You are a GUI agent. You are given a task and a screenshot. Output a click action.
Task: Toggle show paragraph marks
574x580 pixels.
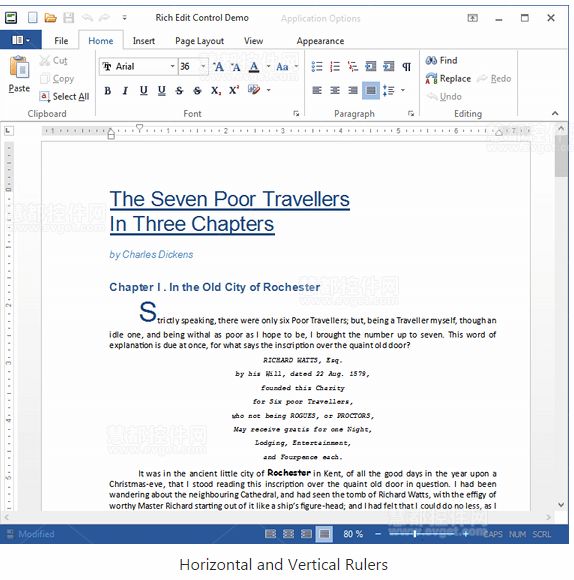point(406,67)
